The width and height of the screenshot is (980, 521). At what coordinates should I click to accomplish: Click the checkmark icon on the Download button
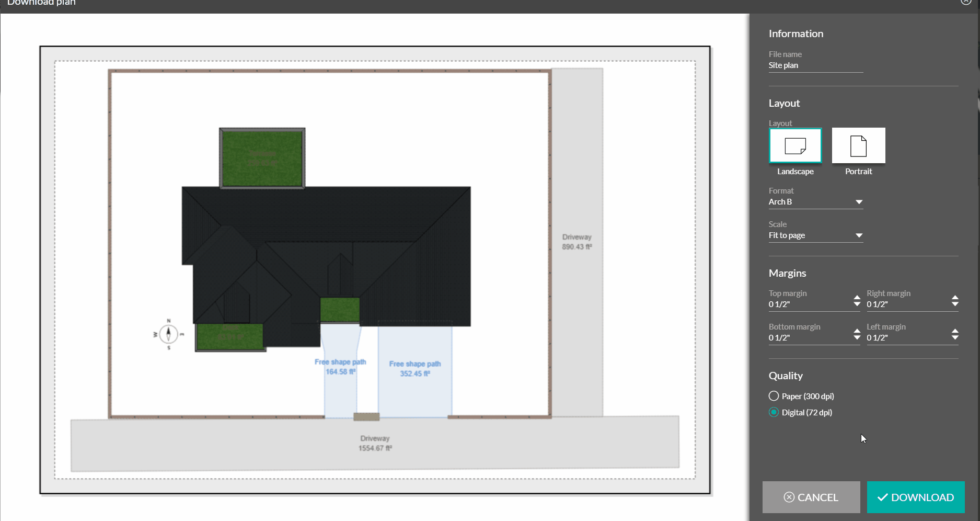point(882,497)
